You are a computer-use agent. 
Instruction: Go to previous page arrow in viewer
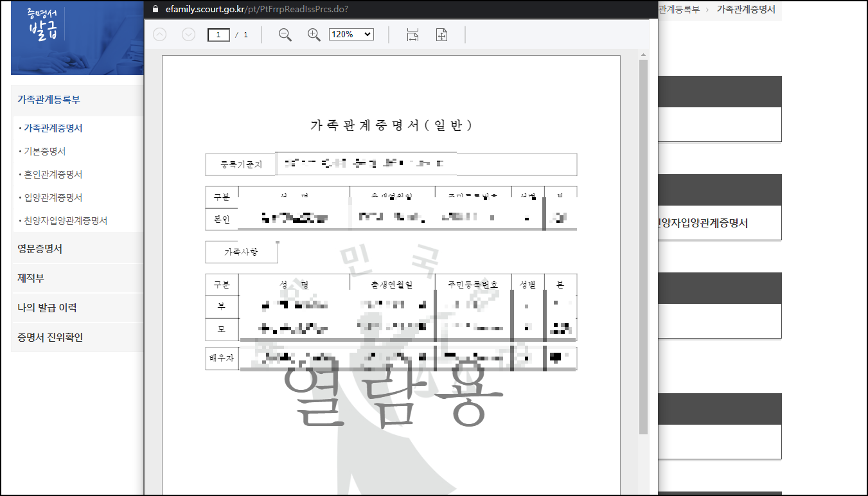click(159, 35)
